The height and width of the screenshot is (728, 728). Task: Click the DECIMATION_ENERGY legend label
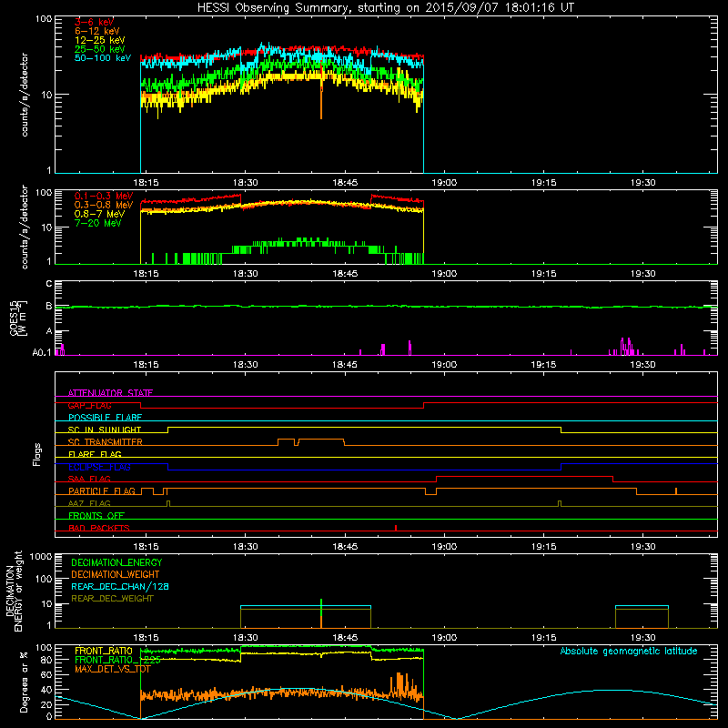pos(116,562)
